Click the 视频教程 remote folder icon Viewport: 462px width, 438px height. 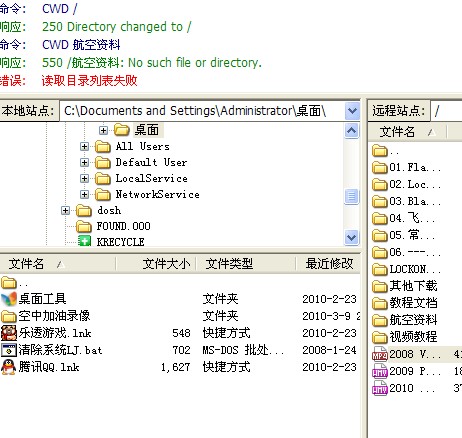[380, 337]
